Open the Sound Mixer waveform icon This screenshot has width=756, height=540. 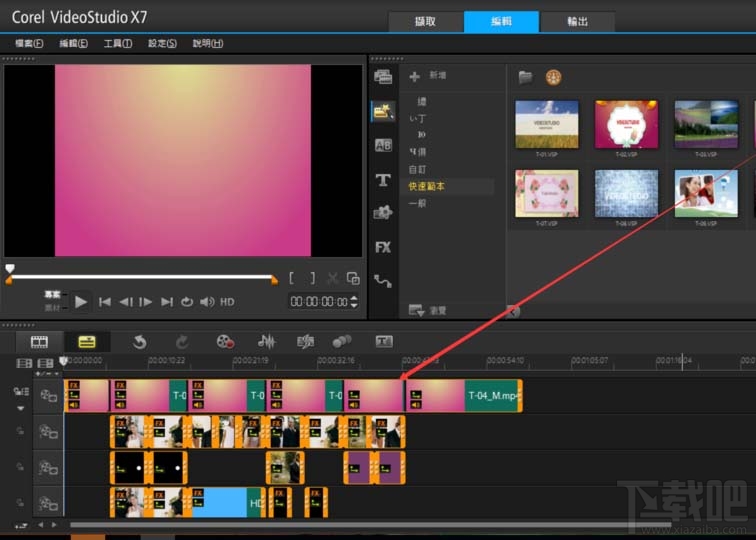click(266, 342)
